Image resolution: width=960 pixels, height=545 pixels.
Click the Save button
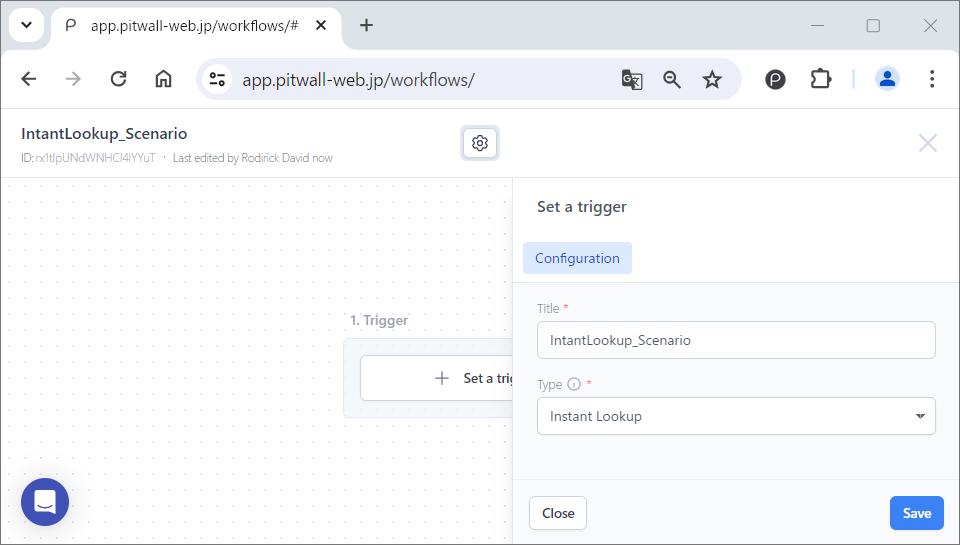(x=916, y=513)
